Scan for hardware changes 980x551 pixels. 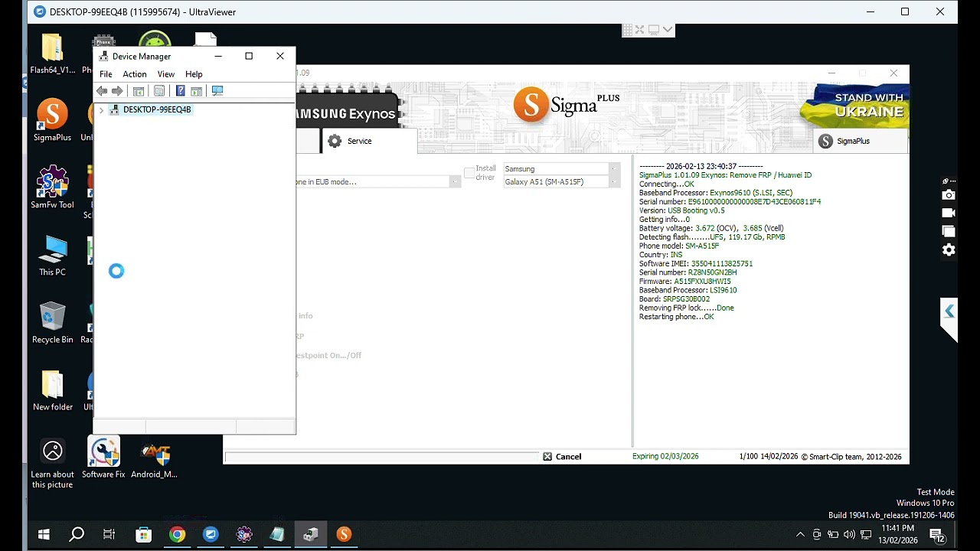pos(217,91)
